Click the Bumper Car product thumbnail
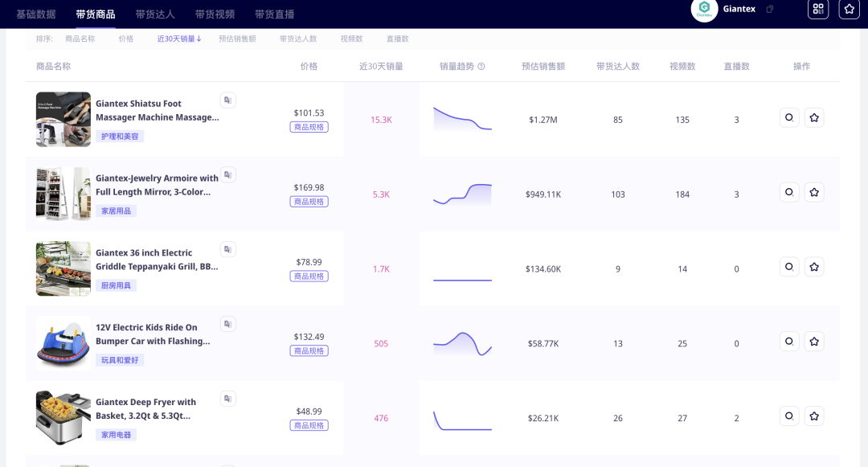 pyautogui.click(x=63, y=342)
